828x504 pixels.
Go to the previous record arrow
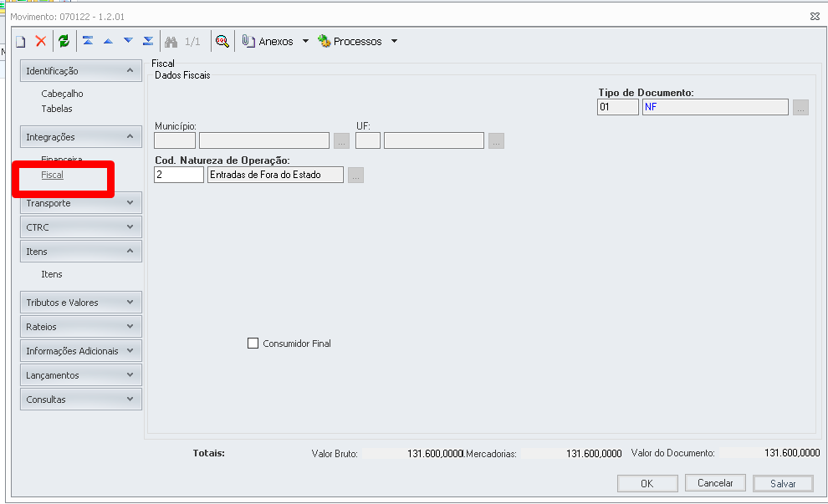(108, 41)
